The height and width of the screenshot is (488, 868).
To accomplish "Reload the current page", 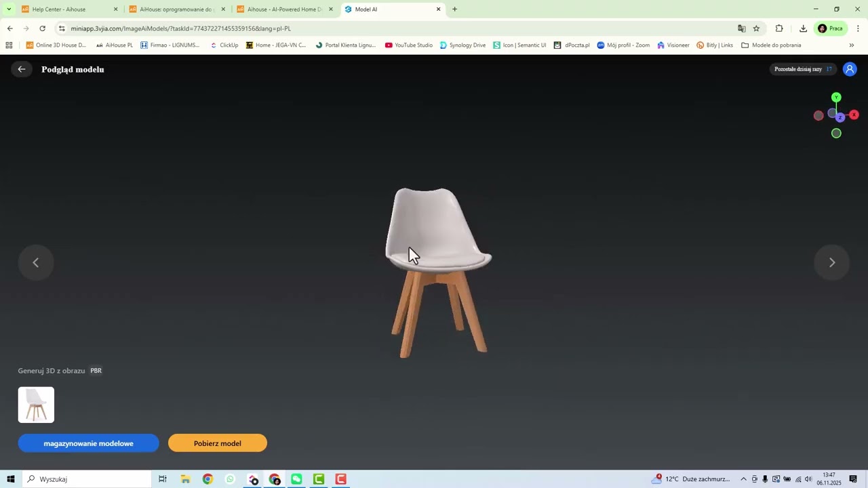I will click(42, 28).
